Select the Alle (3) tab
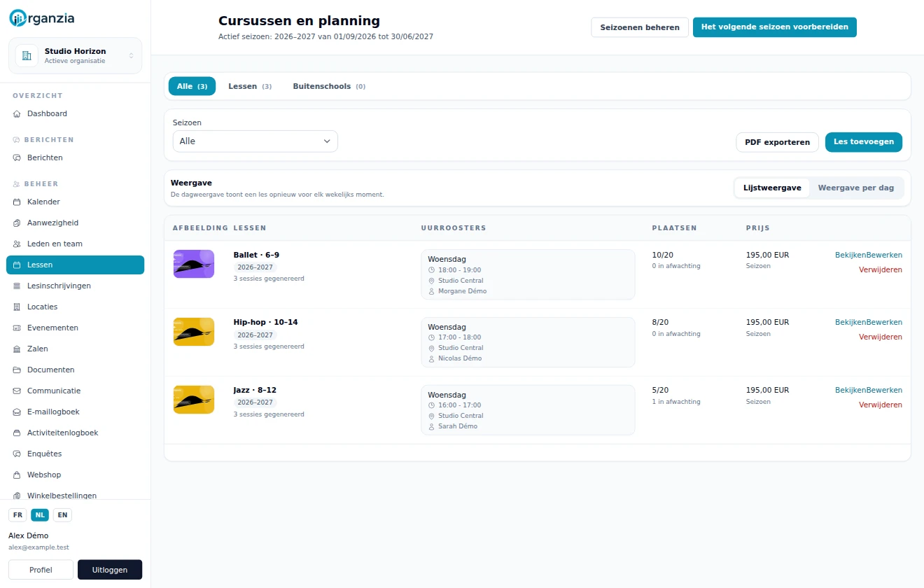 coord(192,86)
